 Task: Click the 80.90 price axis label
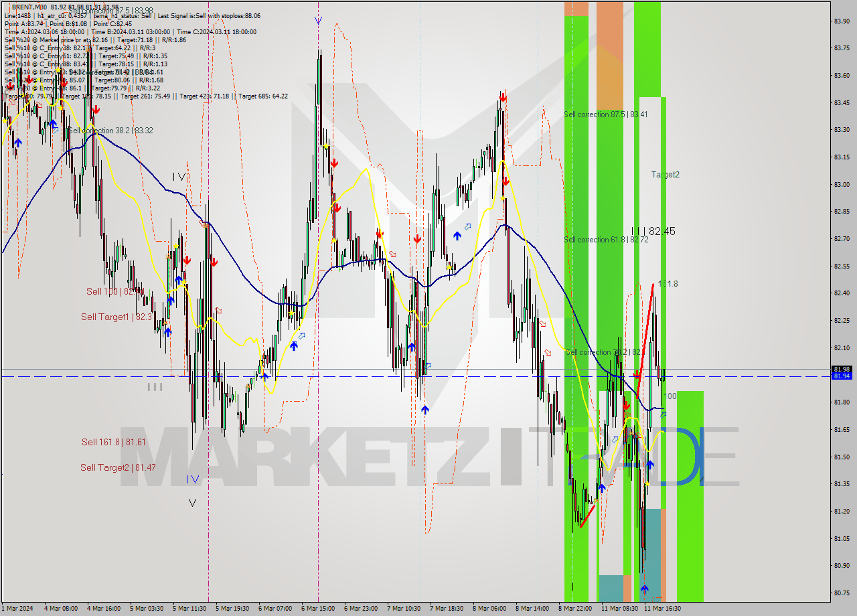click(x=842, y=565)
